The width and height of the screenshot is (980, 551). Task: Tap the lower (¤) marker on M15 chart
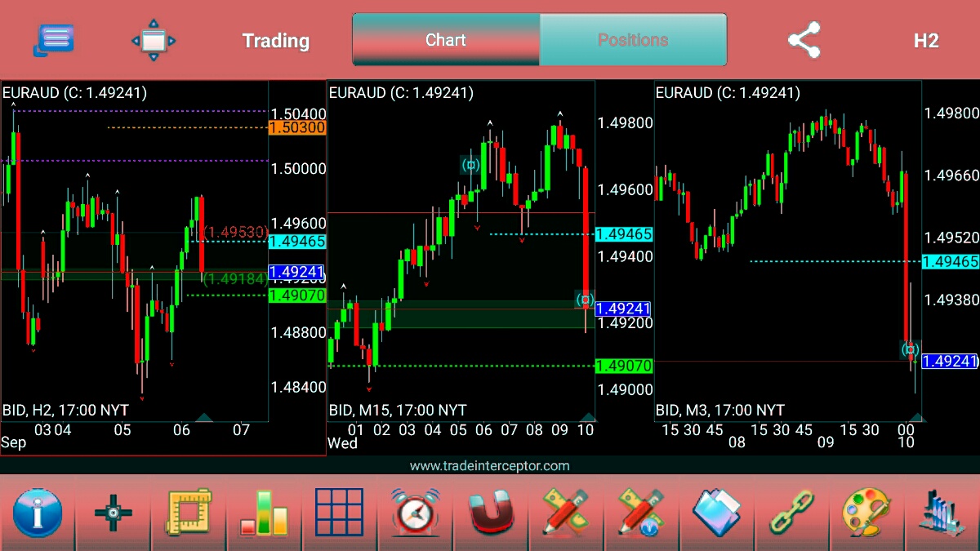click(x=585, y=300)
